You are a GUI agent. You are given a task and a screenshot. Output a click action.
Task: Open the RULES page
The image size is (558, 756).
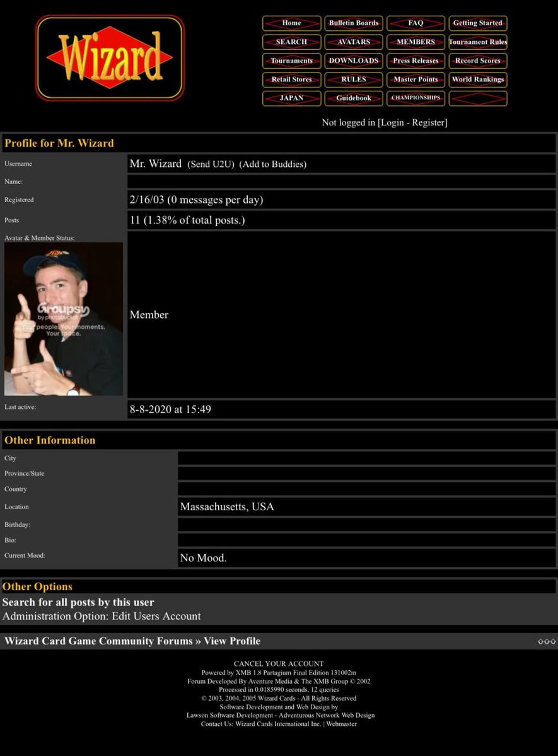pos(354,79)
